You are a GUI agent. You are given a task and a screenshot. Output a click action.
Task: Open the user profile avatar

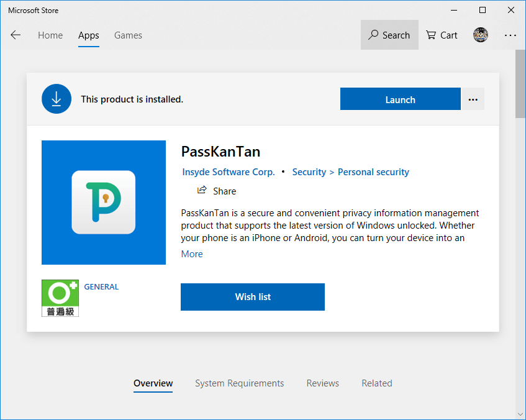481,35
